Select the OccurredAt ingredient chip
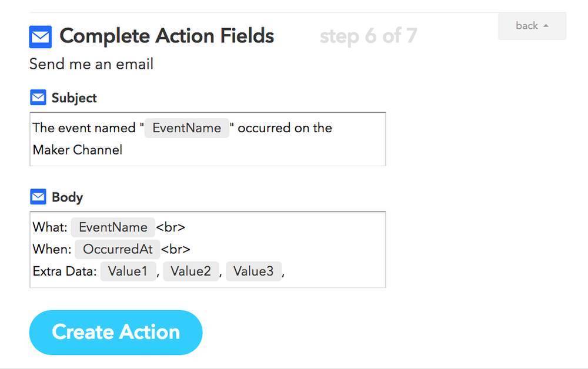Viewport: 588px width, 369px height. pyautogui.click(x=118, y=249)
